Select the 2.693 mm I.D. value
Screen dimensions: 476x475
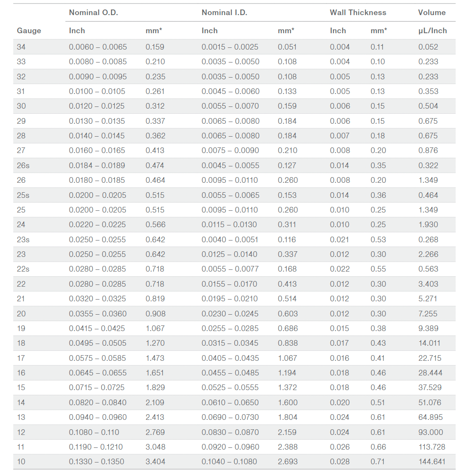288,462
